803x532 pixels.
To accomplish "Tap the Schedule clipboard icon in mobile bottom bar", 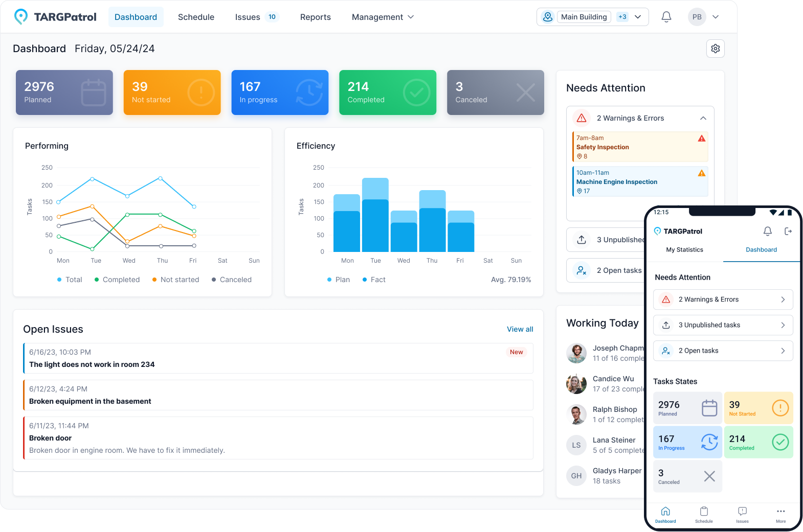I will tap(704, 512).
